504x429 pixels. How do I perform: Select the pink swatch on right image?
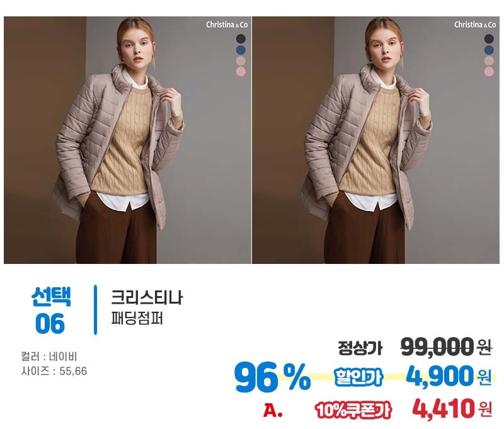[x=489, y=71]
